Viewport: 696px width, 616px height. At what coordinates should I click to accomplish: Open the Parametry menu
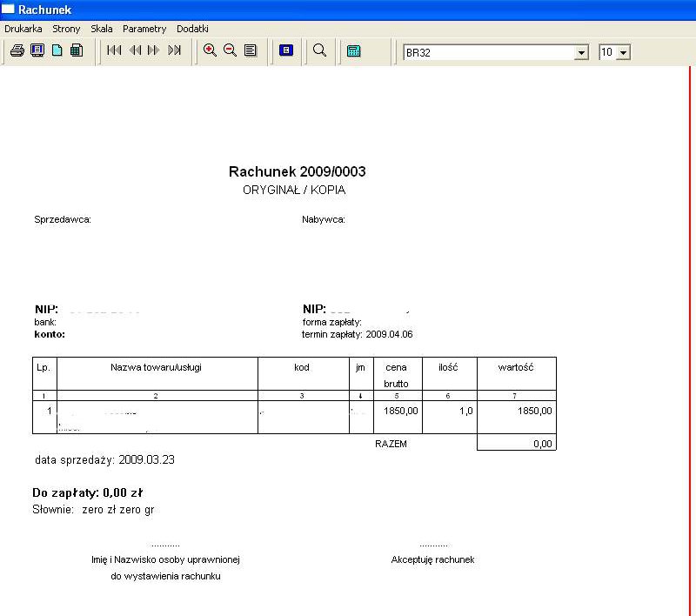point(144,29)
